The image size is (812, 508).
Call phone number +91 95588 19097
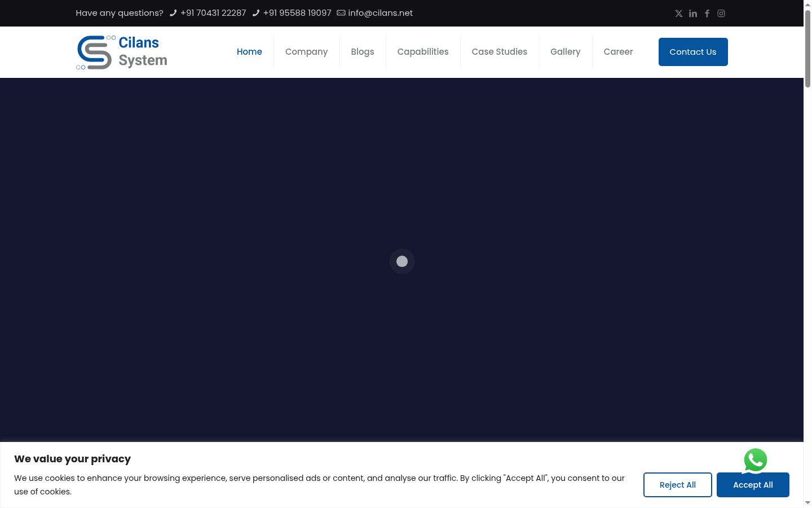(x=297, y=13)
